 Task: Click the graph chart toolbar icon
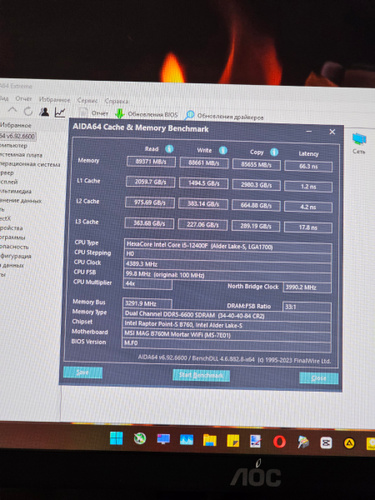[60, 112]
